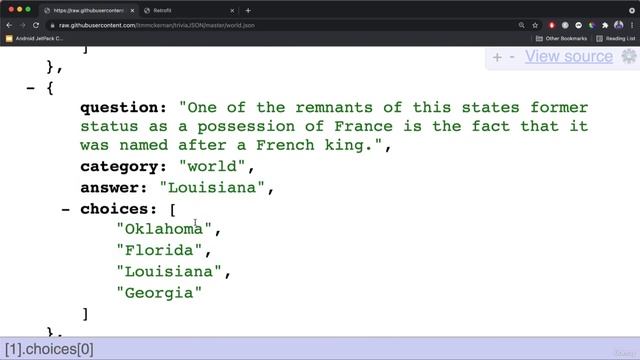
Task: Collapse all JSON nodes with minus button
Action: (x=512, y=57)
